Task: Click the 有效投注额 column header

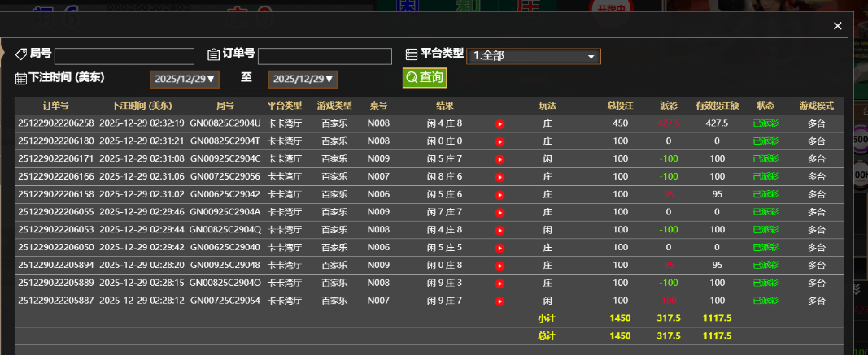Action: (x=717, y=106)
